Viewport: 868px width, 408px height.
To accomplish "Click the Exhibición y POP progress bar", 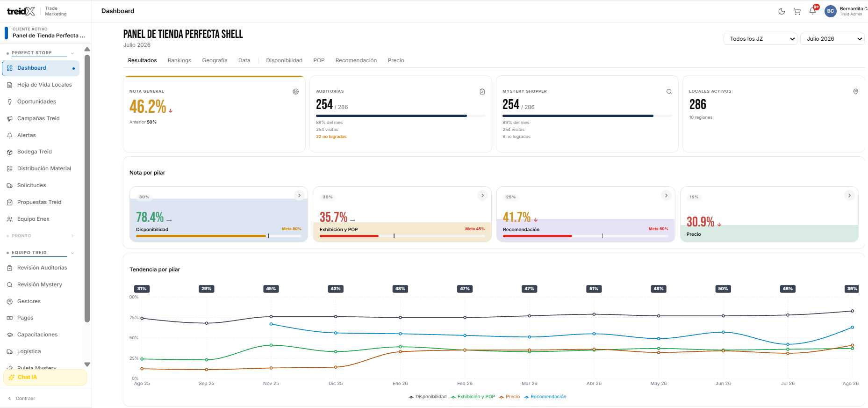I will point(402,236).
